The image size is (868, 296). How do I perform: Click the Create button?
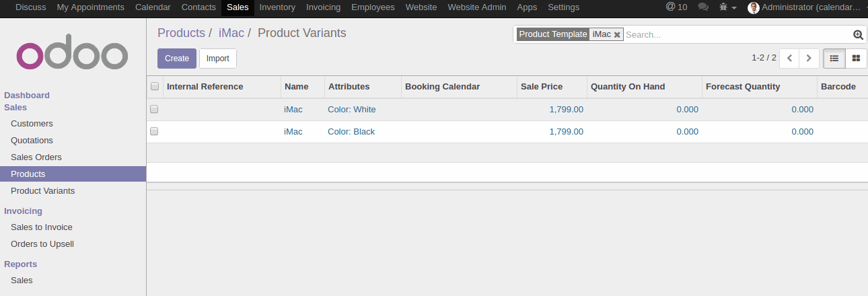[x=177, y=59]
